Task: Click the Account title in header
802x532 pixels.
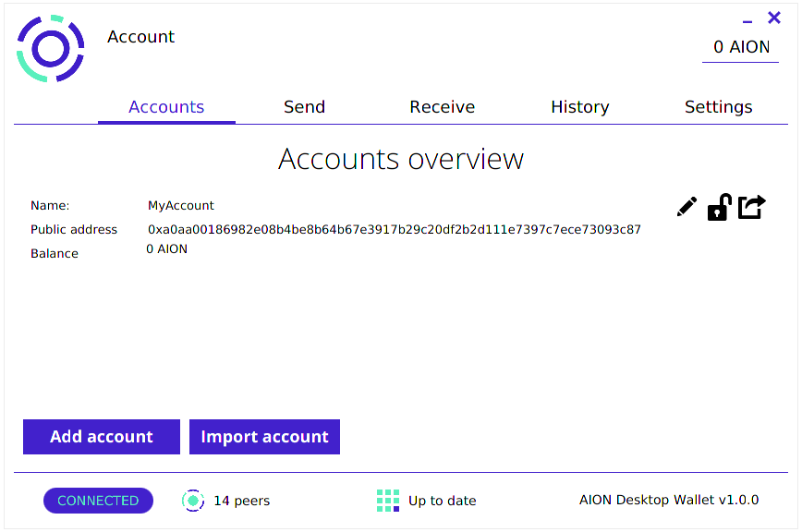Action: [140, 37]
